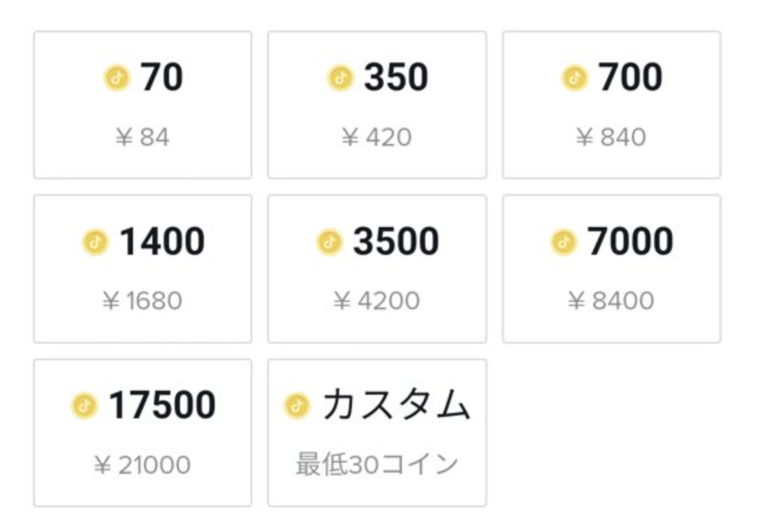Select the 1400 coins card
This screenshot has height=532, width=769.
143,269
